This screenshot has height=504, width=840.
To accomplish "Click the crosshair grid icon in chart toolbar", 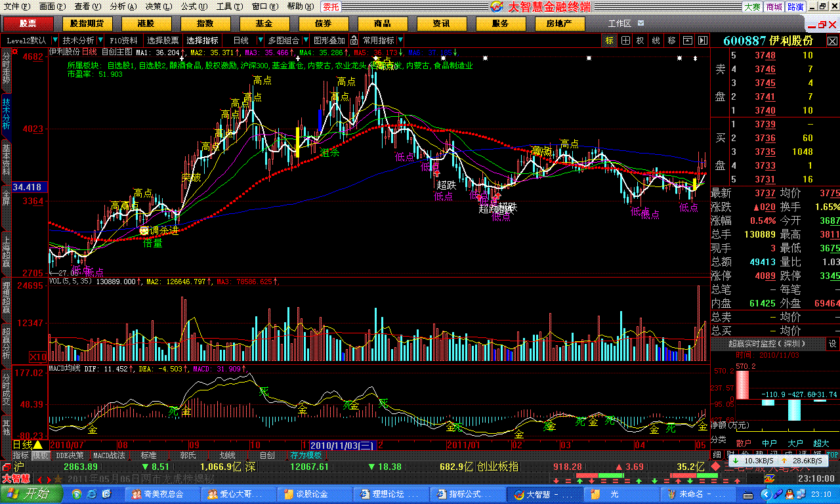I will (x=625, y=41).
